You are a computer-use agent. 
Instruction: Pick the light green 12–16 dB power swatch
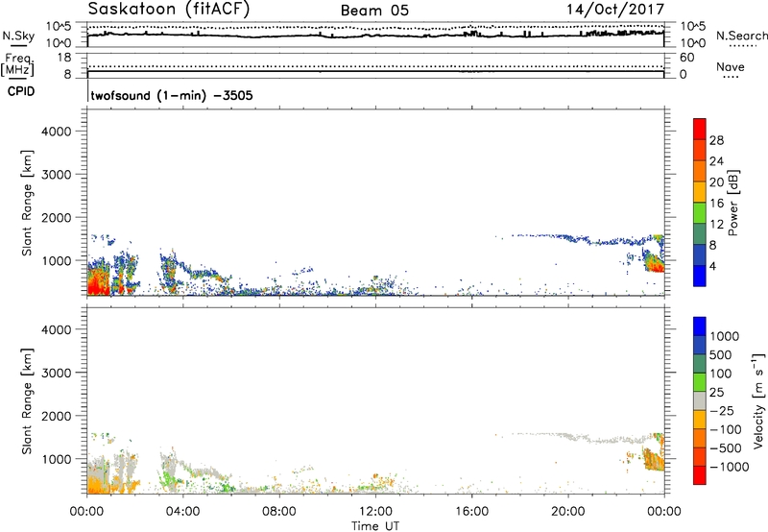point(700,213)
